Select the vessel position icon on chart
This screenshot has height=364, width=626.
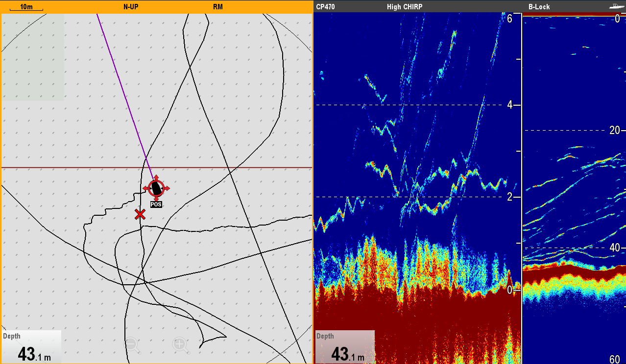156,187
